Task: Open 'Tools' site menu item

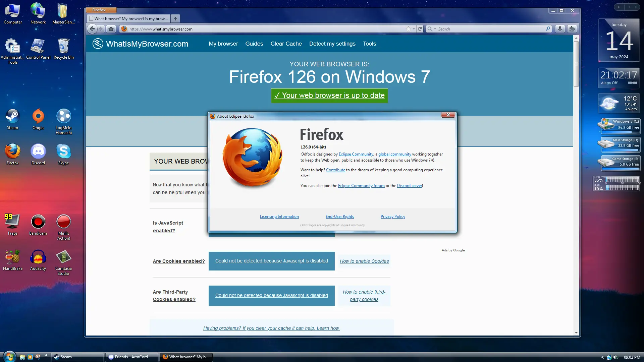Action: coord(369,44)
